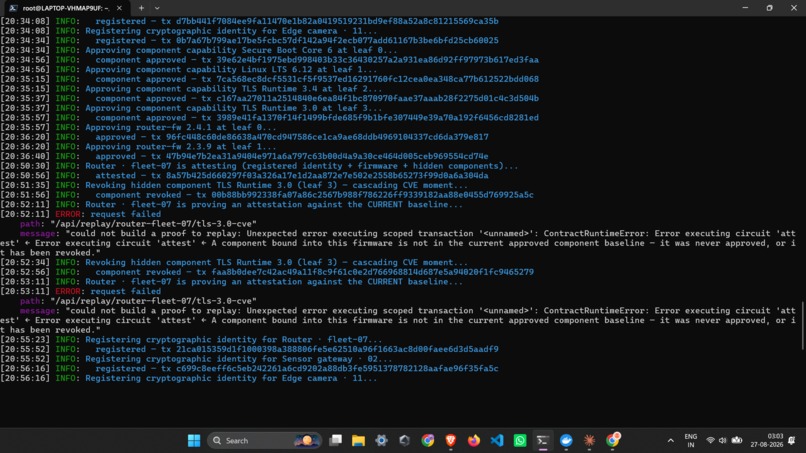Open the Windows Start menu
806x453 pixels.
(194, 441)
